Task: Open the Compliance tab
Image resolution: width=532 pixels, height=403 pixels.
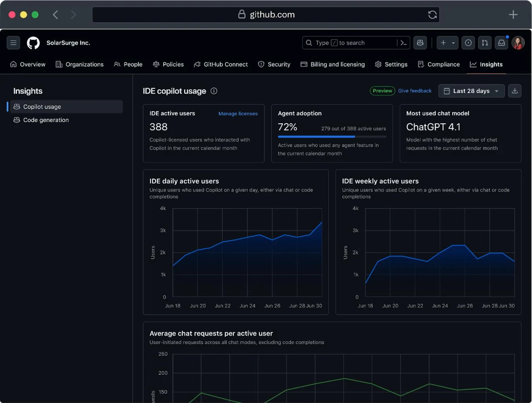Action: (438, 64)
